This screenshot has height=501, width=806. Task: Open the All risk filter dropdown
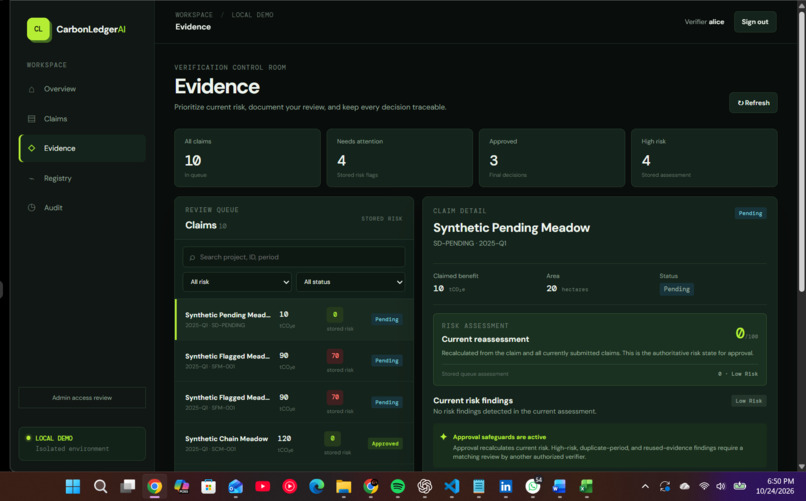click(237, 282)
